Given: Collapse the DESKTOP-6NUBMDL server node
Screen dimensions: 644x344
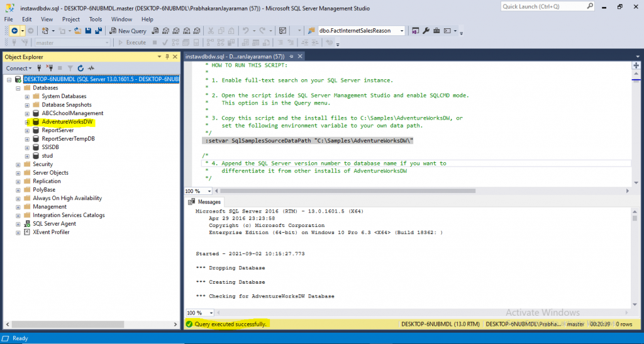Looking at the screenshot, I should pos(9,79).
